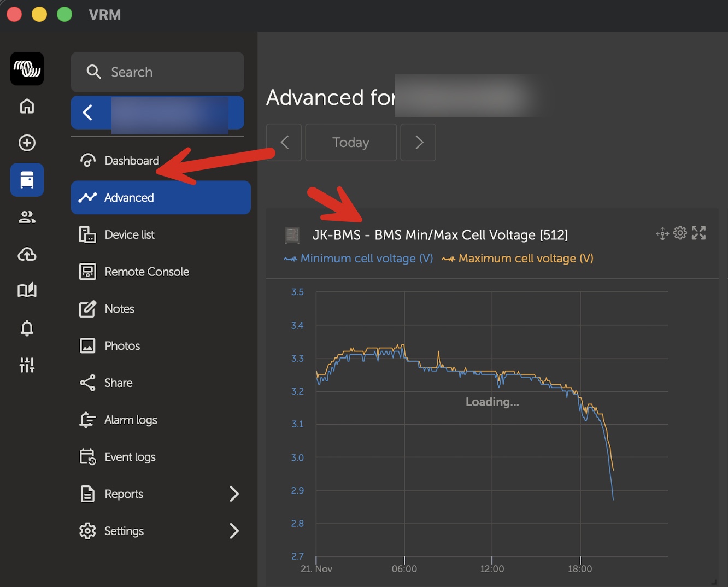
Task: Click the search magnifier icon
Action: pos(93,72)
